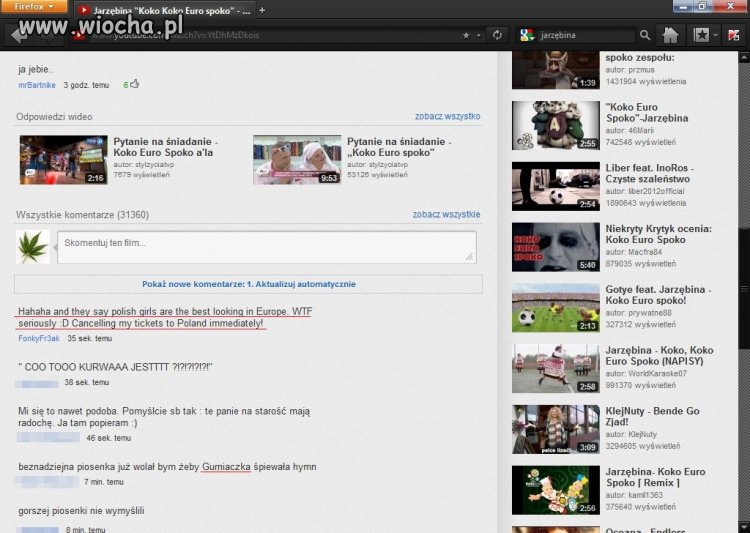This screenshot has width=750, height=533.
Task: Reload the page with refresh icon
Action: pyautogui.click(x=497, y=35)
